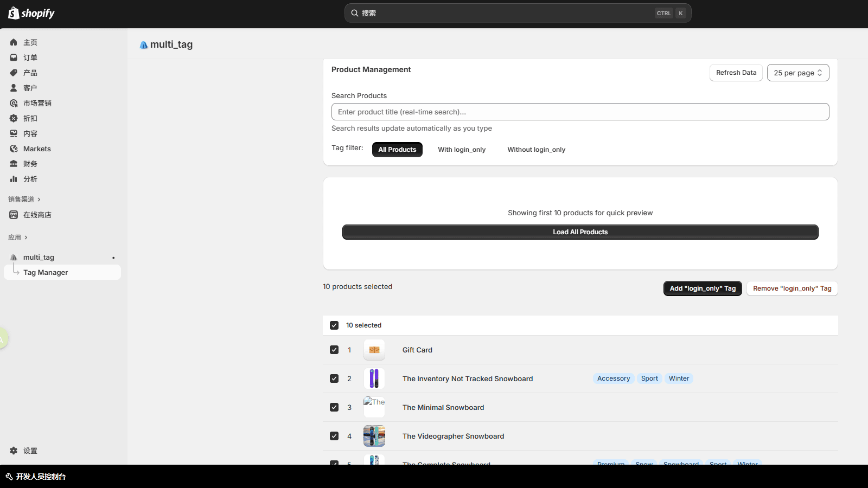Click the Gift Card product thumbnail
Image resolution: width=868 pixels, height=488 pixels.
374,350
